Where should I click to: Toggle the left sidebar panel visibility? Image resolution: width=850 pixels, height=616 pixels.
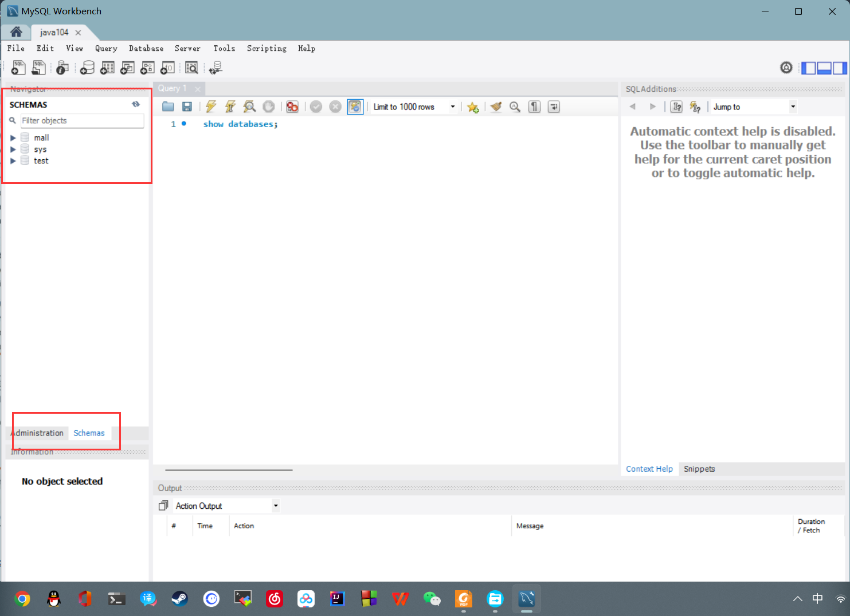coord(808,68)
